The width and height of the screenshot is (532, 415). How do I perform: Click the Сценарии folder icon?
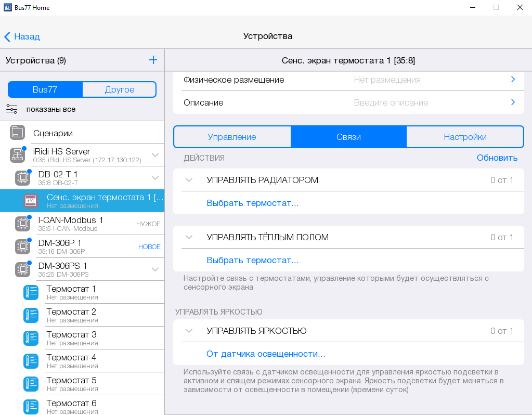[x=17, y=133]
